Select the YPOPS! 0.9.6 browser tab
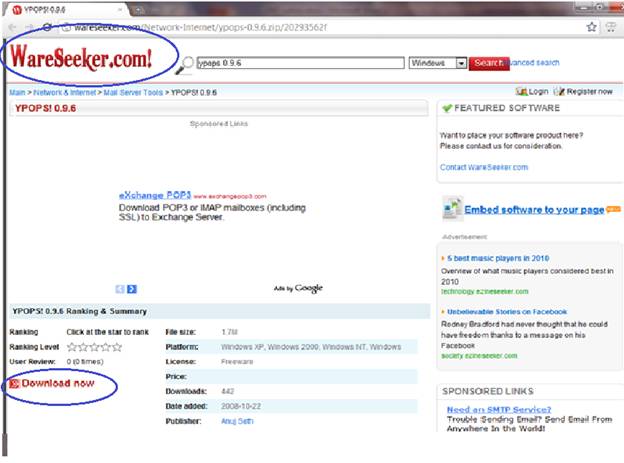 (x=66, y=10)
